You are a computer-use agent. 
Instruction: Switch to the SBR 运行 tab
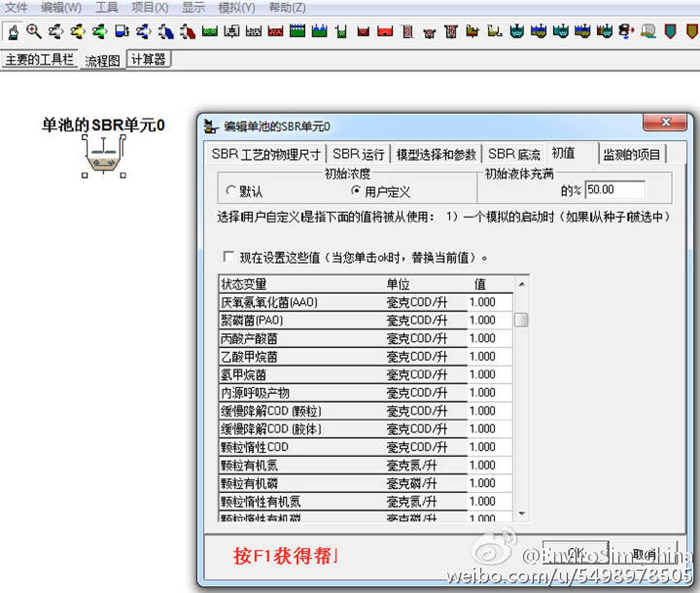pyautogui.click(x=358, y=154)
